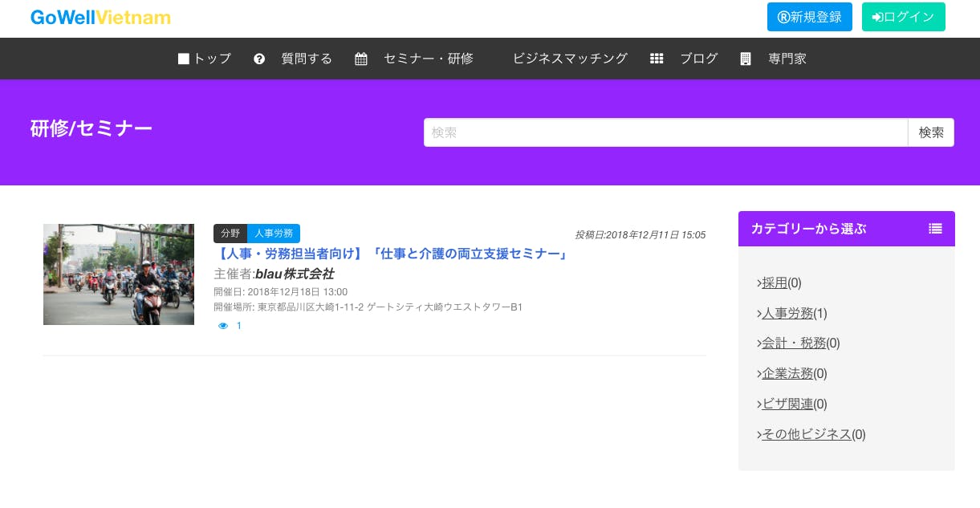Expand the 会計・税務 category
The height and width of the screenshot is (508, 980).
pyautogui.click(x=794, y=343)
